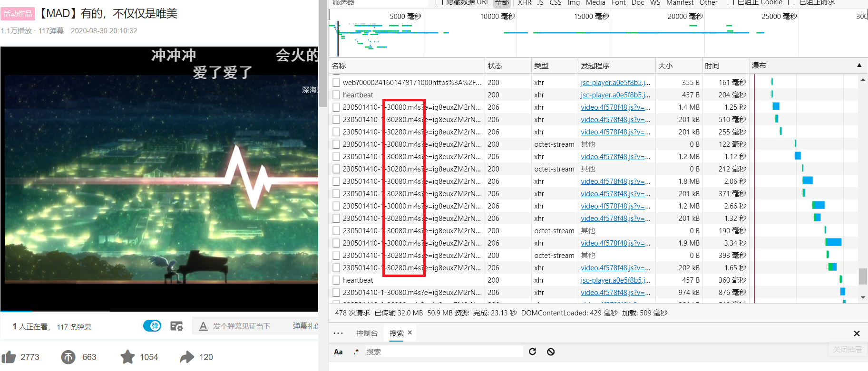Image resolution: width=868 pixels, height=371 pixels.
Task: Favorite the video with the star icon
Action: click(x=127, y=357)
